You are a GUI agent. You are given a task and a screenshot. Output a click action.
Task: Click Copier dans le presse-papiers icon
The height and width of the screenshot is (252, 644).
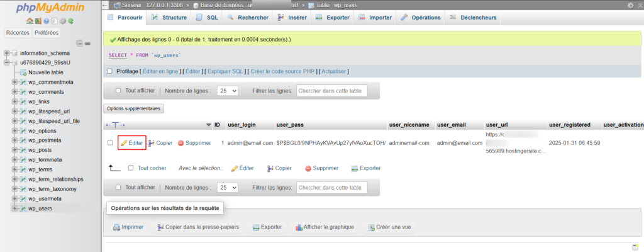tap(160, 227)
